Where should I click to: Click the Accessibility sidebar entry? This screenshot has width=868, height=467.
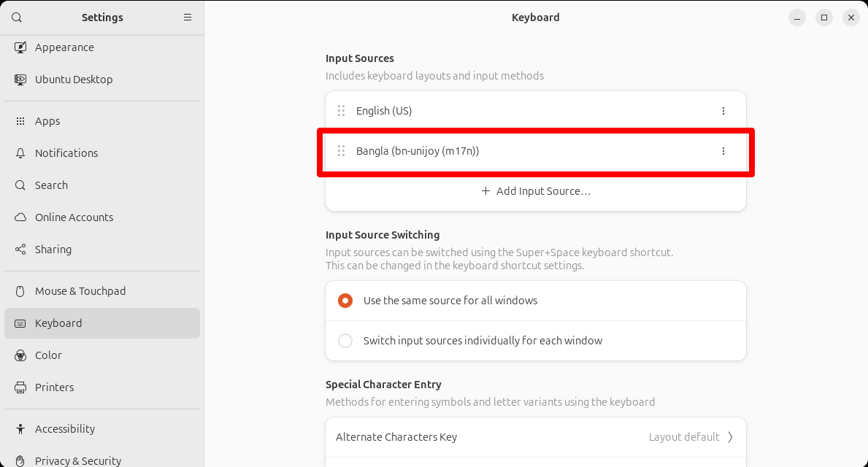[66, 428]
